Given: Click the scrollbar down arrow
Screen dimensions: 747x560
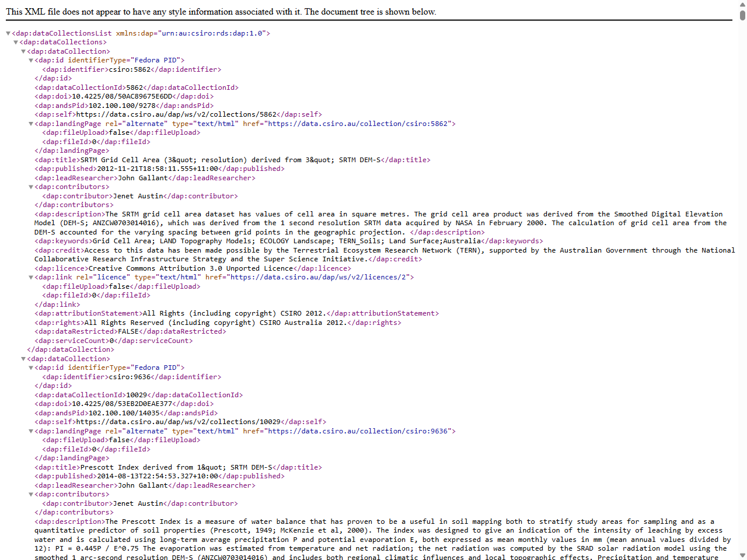Looking at the screenshot, I should pyautogui.click(x=742, y=555).
